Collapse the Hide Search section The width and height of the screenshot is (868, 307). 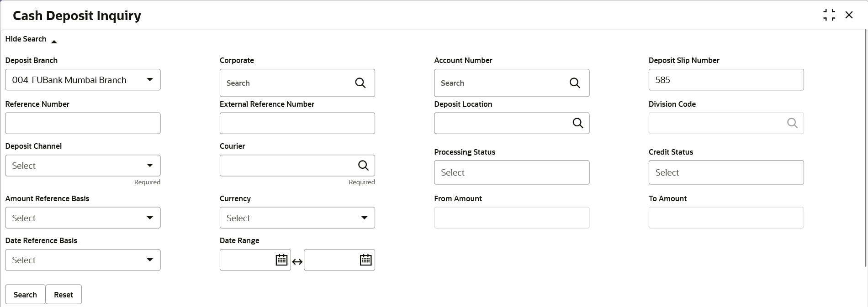tap(31, 39)
